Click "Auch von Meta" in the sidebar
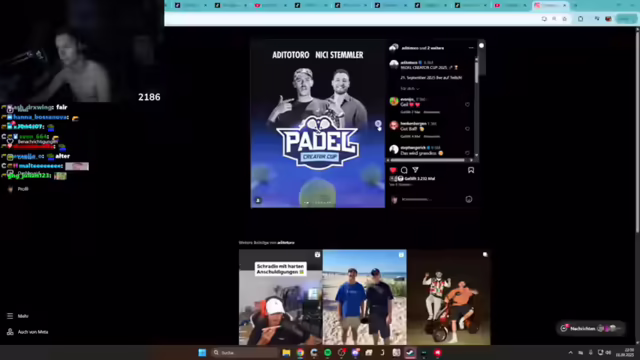Image resolution: width=640 pixels, height=360 pixels. pyautogui.click(x=28, y=332)
